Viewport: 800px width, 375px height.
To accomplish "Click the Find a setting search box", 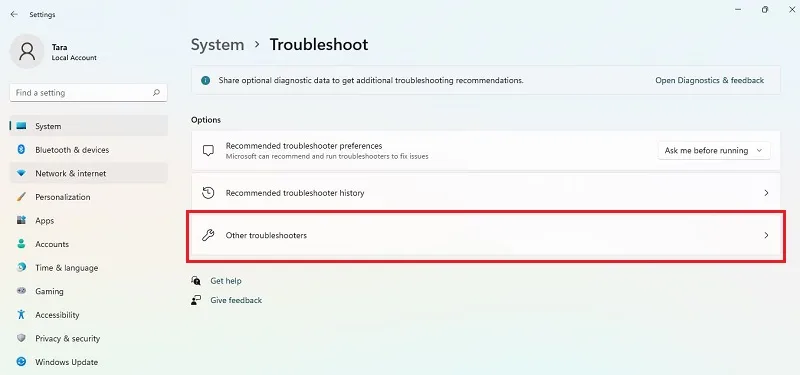I will coord(88,93).
